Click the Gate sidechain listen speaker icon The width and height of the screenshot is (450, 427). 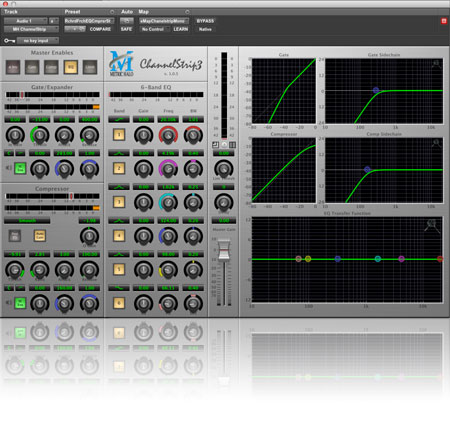(x=8, y=167)
